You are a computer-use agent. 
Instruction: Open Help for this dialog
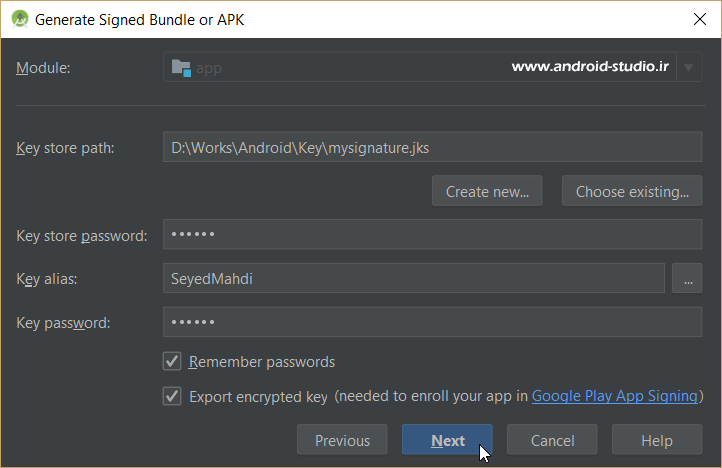click(657, 440)
